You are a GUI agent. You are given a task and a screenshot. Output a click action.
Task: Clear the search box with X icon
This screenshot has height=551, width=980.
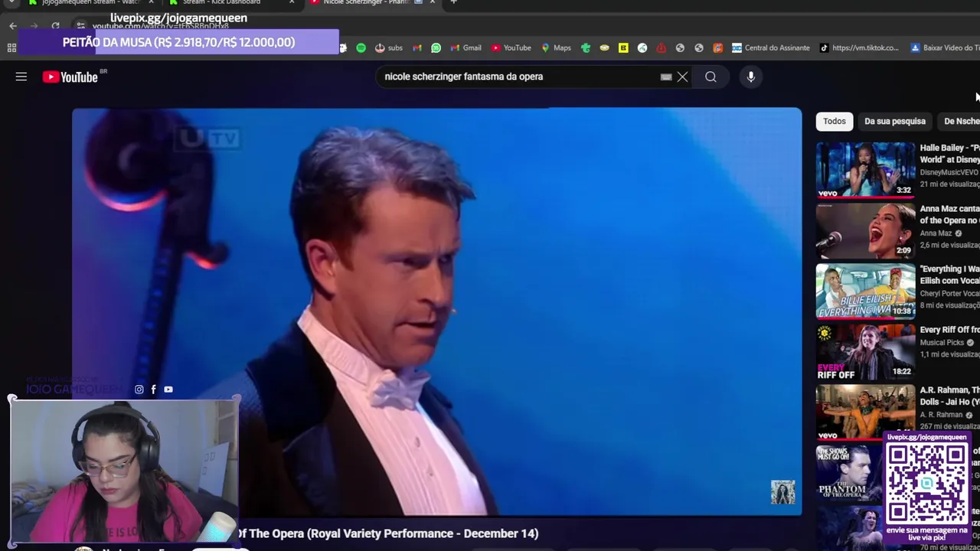[x=682, y=77]
